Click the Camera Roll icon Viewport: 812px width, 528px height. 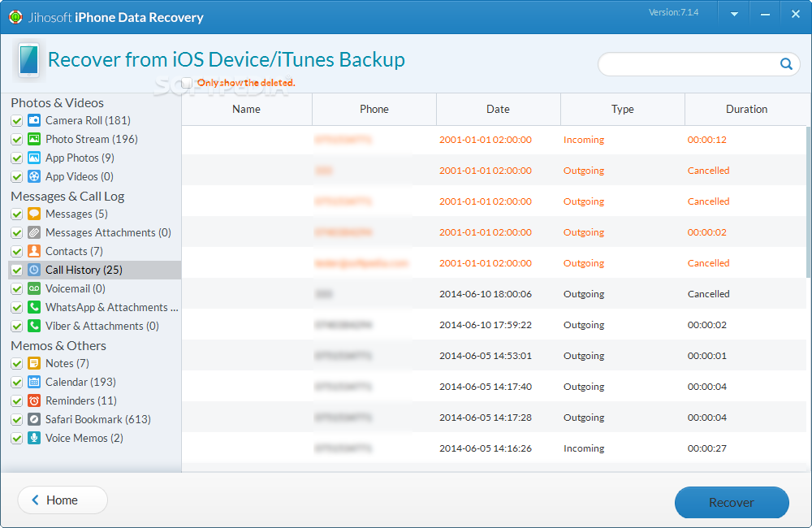click(x=34, y=121)
